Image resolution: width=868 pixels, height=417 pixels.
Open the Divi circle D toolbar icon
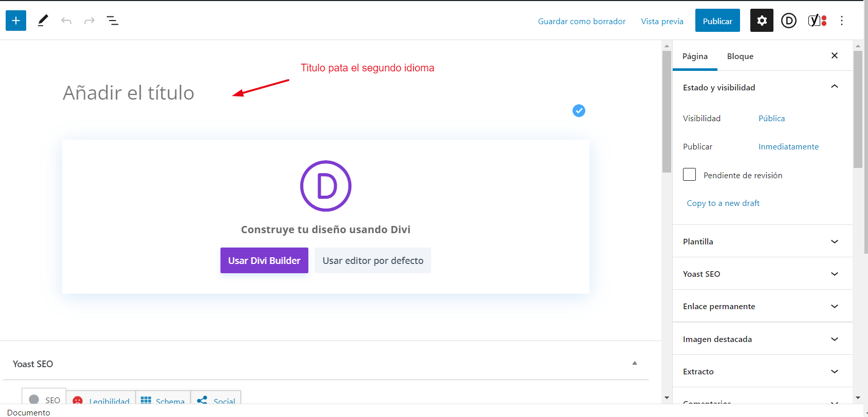789,21
